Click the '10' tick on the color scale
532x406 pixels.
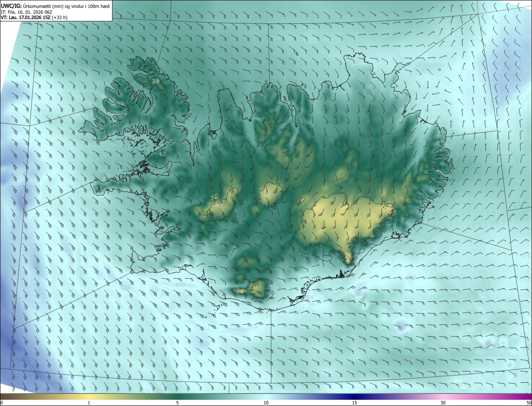point(266,403)
